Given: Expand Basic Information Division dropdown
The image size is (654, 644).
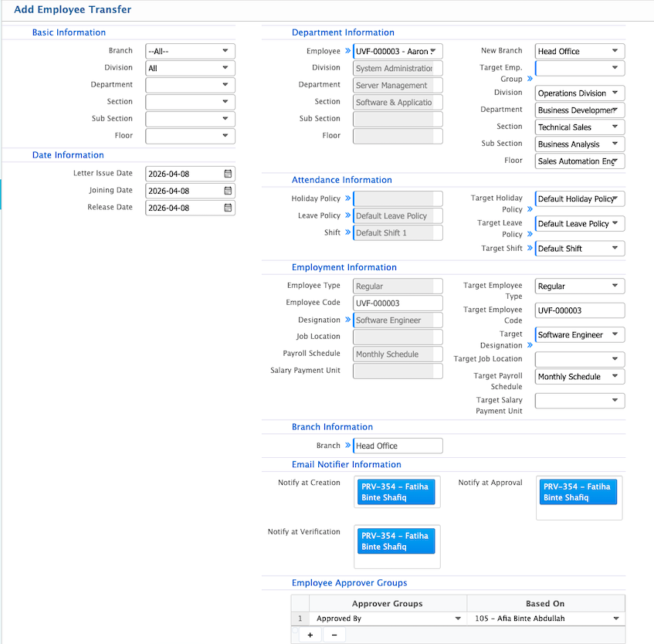Looking at the screenshot, I should pyautogui.click(x=225, y=68).
